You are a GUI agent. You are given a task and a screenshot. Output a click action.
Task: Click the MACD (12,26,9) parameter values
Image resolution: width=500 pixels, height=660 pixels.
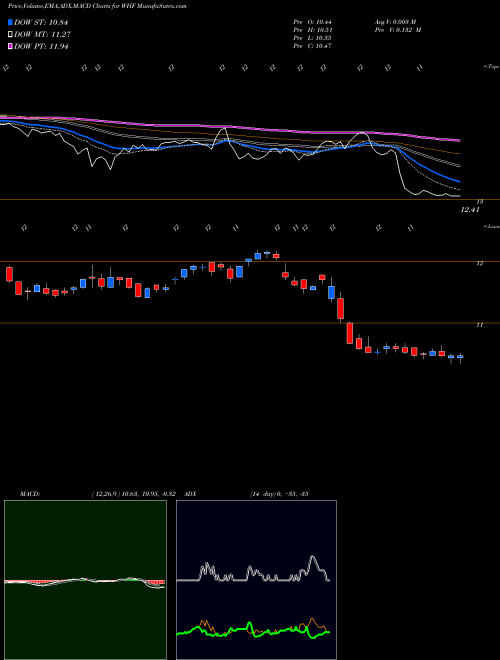click(x=136, y=494)
